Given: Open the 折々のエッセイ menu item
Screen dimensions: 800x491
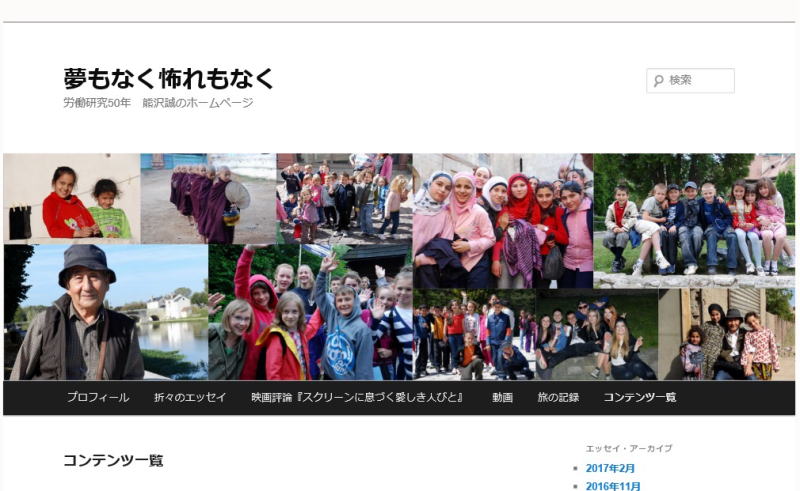Looking at the screenshot, I should [190, 397].
